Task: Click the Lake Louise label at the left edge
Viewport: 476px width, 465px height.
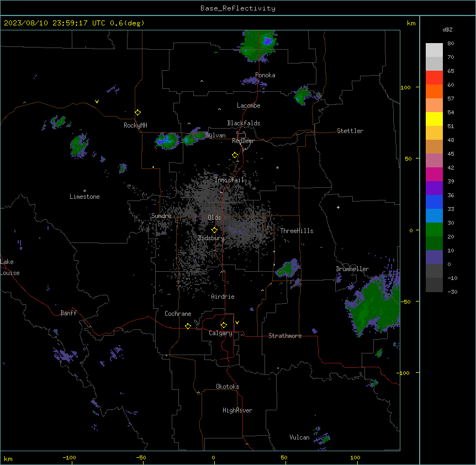Action: pyautogui.click(x=10, y=267)
